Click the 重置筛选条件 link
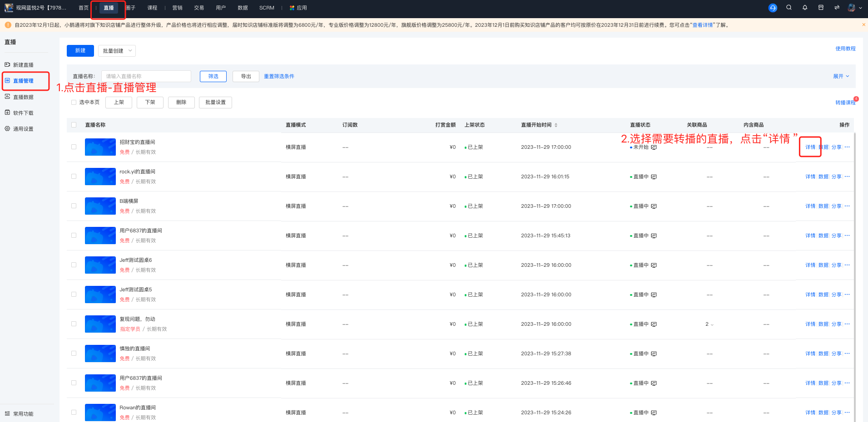 pos(279,76)
